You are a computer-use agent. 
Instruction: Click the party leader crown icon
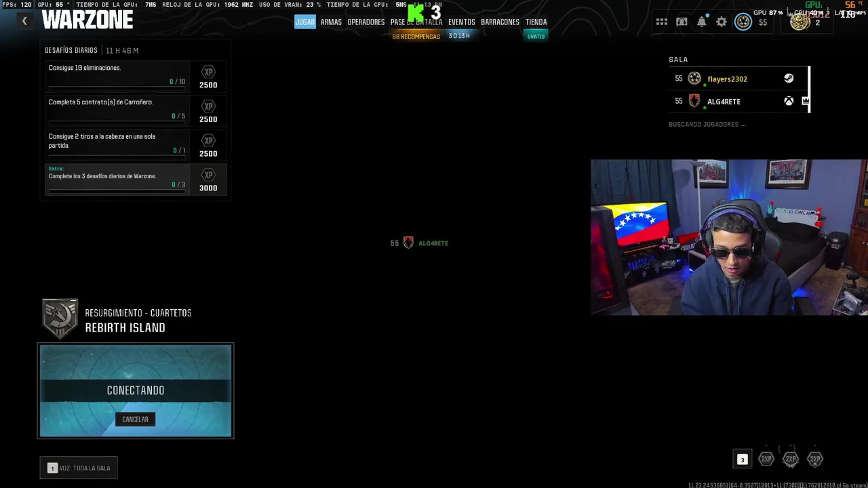806,101
